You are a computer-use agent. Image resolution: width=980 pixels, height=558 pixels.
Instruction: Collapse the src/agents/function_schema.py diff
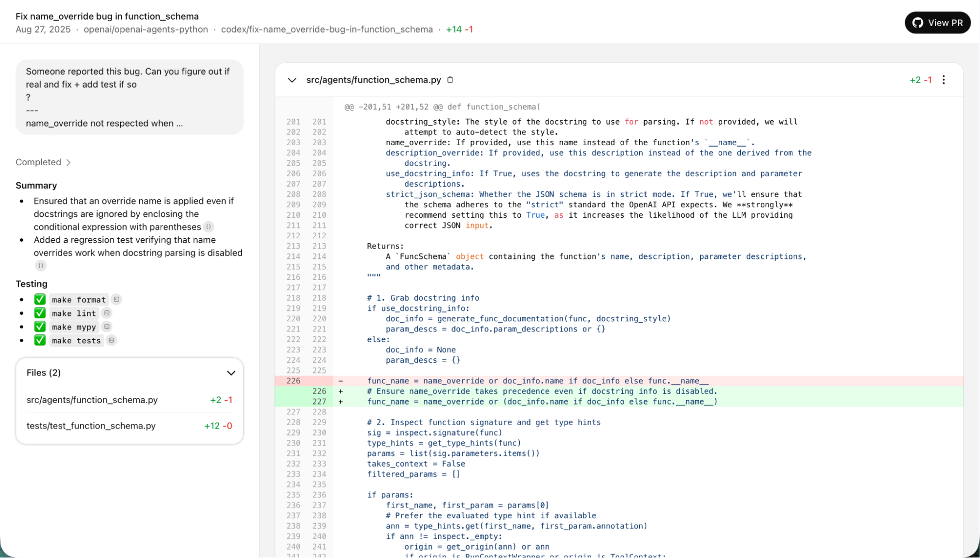[x=292, y=80]
